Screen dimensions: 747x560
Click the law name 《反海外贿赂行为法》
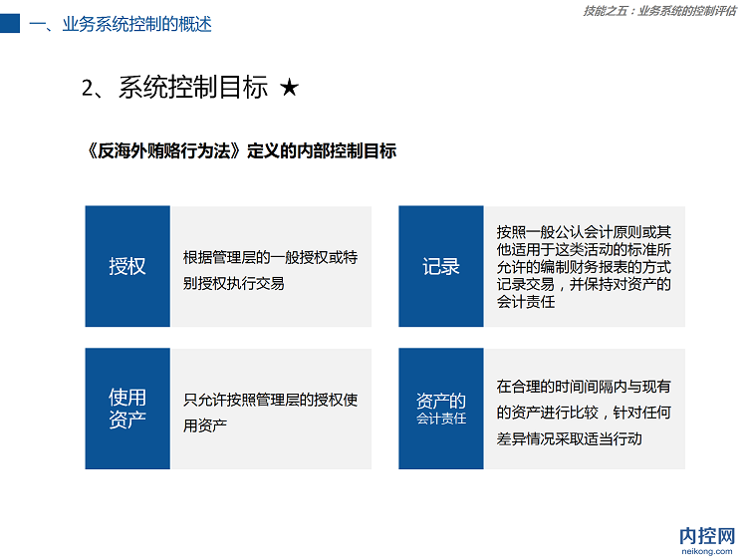(163, 150)
